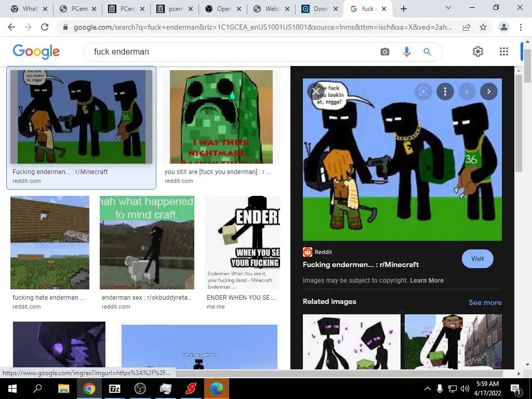Image resolution: width=532 pixels, height=399 pixels.
Task: Open notification center icon
Action: pyautogui.click(x=515, y=389)
